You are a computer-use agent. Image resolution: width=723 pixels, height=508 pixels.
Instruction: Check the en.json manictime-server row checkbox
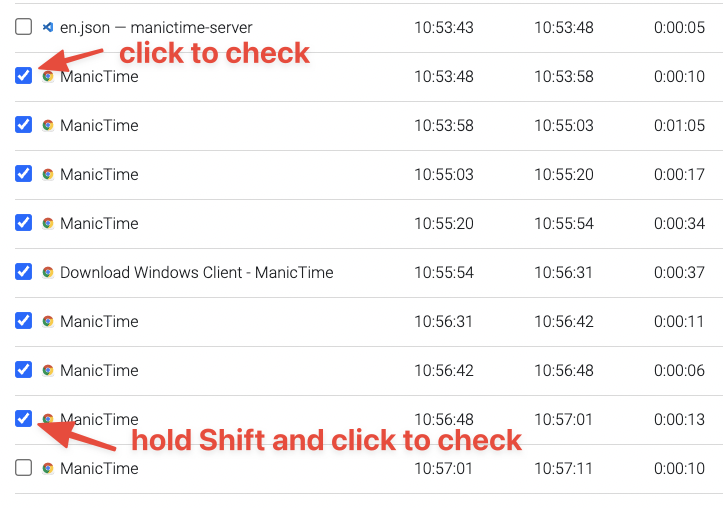[24, 27]
